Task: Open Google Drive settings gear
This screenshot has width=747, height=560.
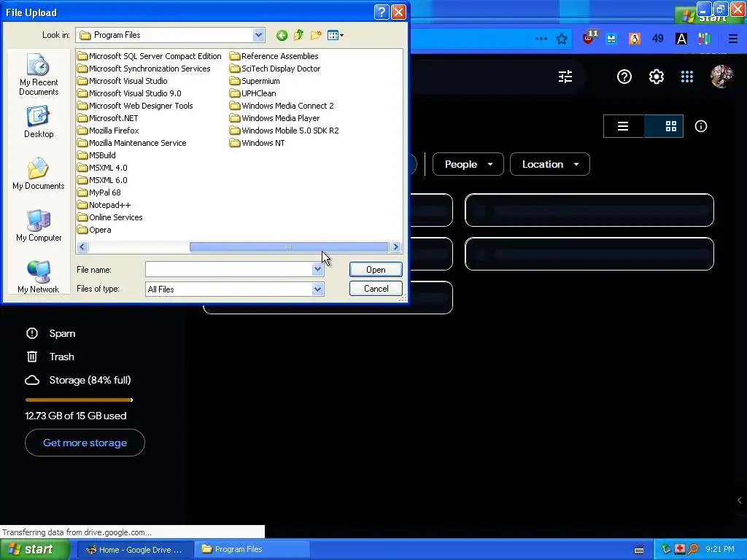Action: [x=656, y=77]
